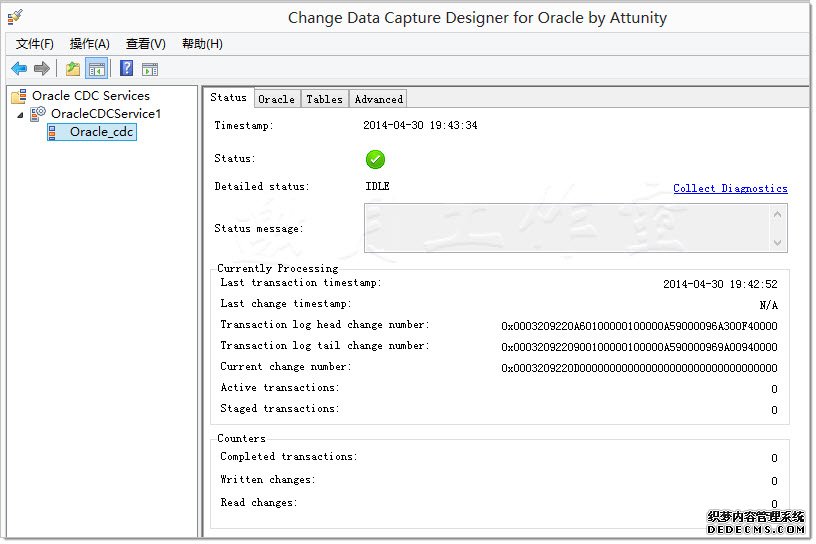Click the Collect Diagnostics link
The height and width of the screenshot is (544, 816).
coord(730,188)
